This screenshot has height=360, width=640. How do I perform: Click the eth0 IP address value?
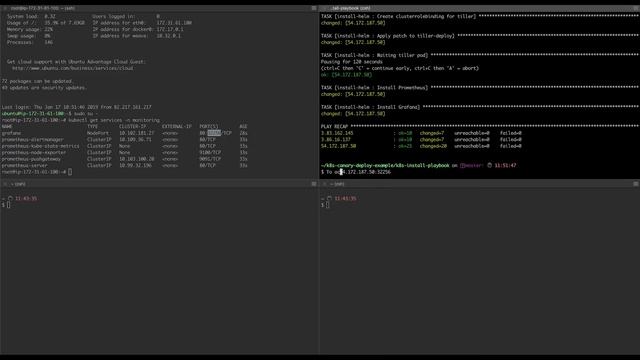[174, 23]
